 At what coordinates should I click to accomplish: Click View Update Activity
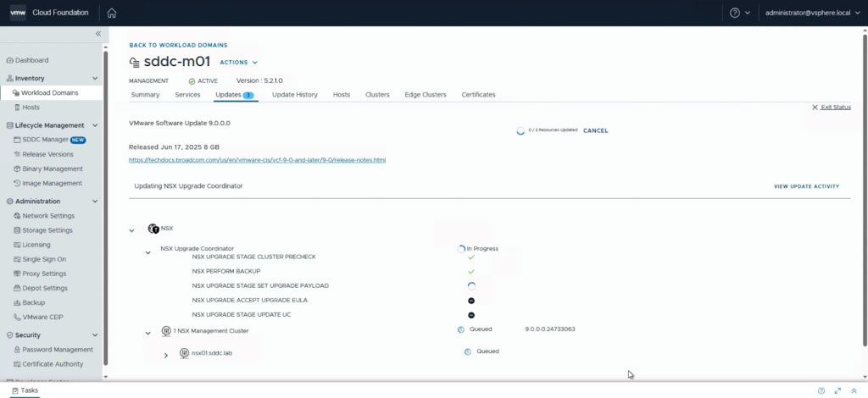(806, 186)
